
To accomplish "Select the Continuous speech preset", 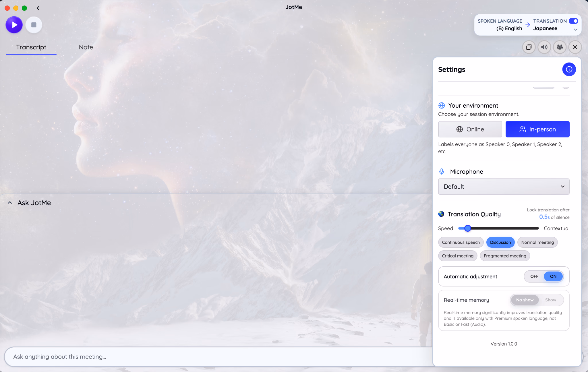I will click(461, 242).
